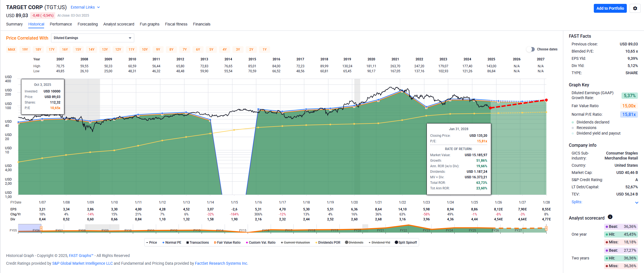
Task: Click the Analyst scorecard info icon
Action: click(x=610, y=217)
